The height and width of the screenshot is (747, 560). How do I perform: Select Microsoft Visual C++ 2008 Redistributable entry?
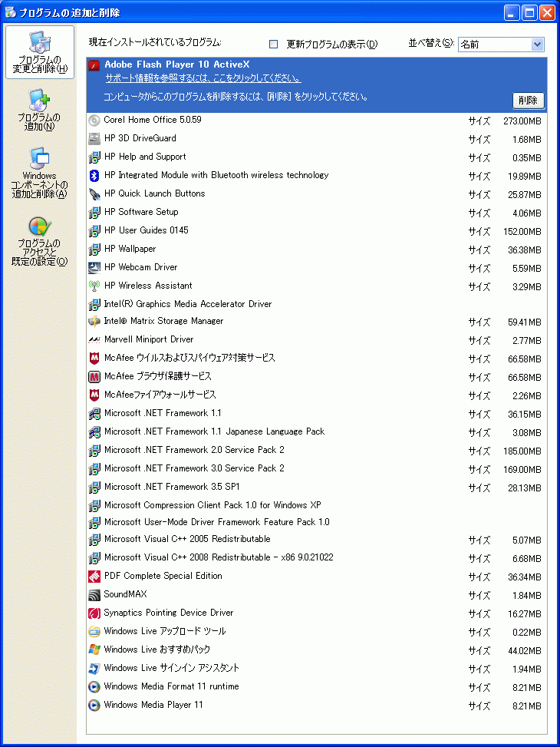(x=317, y=558)
